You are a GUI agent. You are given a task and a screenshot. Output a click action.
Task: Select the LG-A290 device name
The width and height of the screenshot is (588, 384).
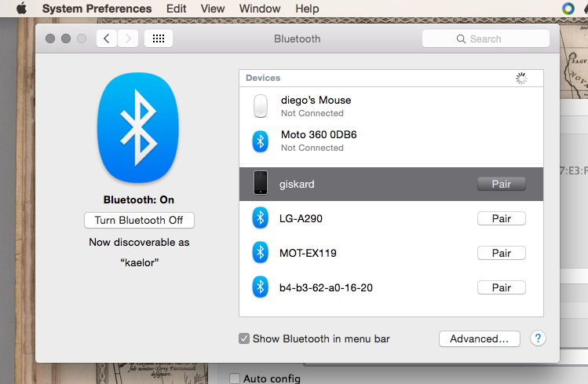301,218
